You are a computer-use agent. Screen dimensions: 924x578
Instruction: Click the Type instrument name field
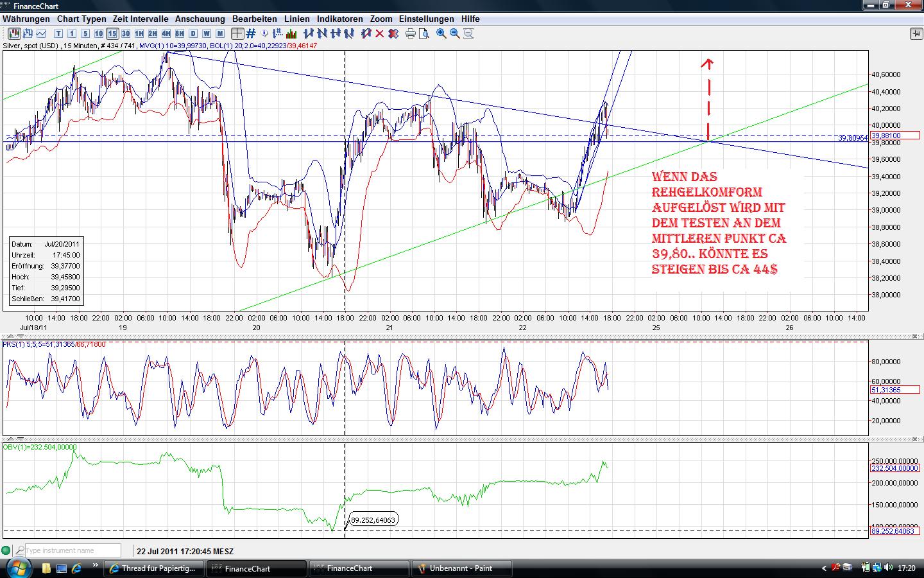(x=73, y=550)
